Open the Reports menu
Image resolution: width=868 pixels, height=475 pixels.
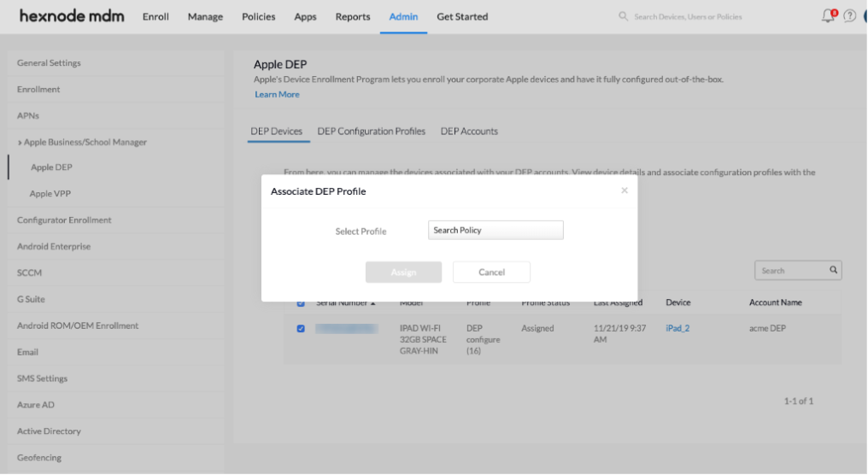pos(353,16)
